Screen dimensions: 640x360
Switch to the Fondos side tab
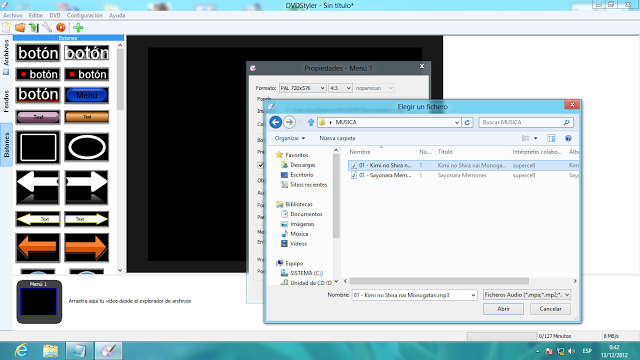(x=6, y=101)
